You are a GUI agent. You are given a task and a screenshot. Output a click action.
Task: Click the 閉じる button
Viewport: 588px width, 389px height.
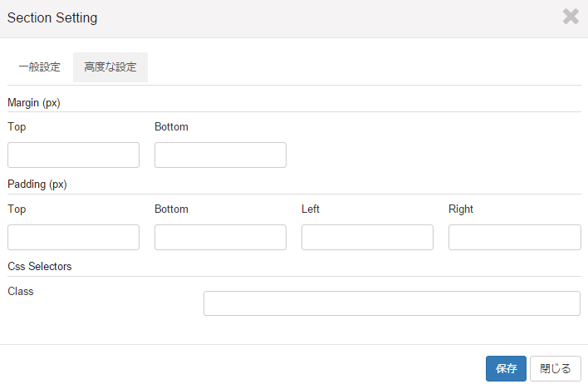(556, 369)
